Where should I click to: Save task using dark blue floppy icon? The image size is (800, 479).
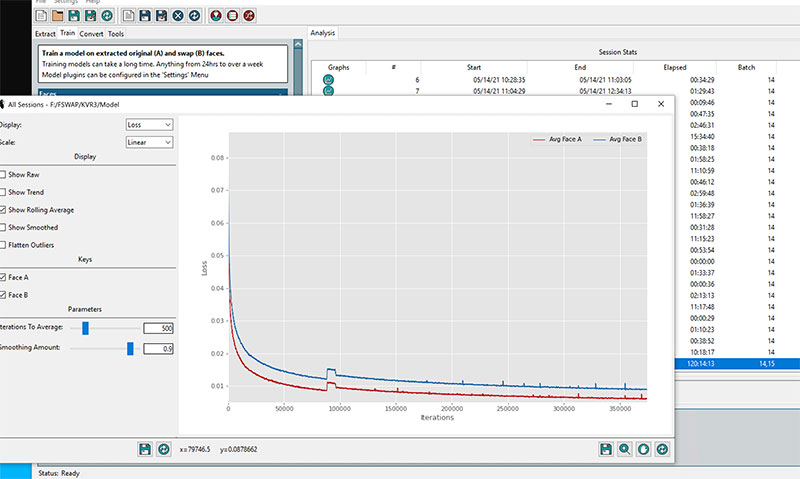point(145,16)
